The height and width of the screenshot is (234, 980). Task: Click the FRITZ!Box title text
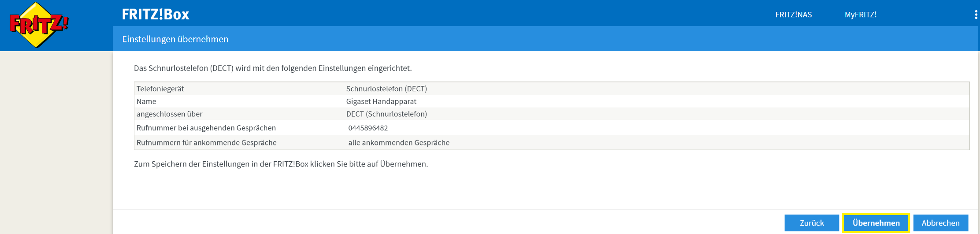[x=155, y=15]
